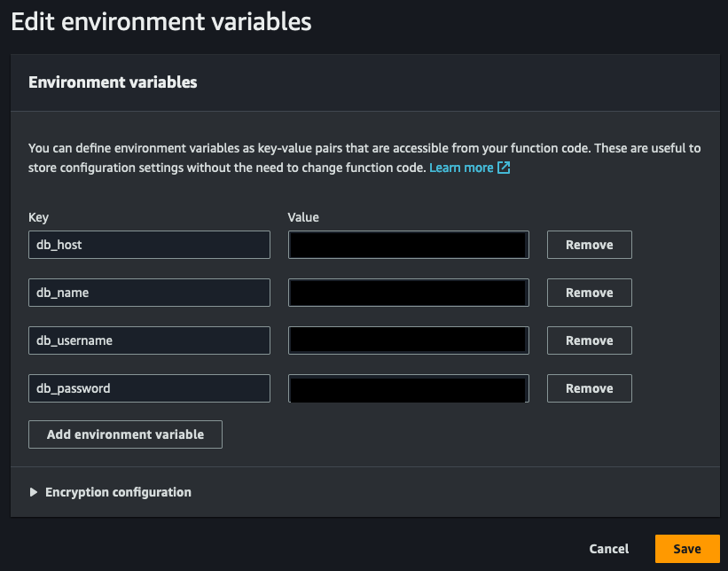The image size is (728, 571).
Task: Remove the db_password variable
Action: tap(589, 388)
